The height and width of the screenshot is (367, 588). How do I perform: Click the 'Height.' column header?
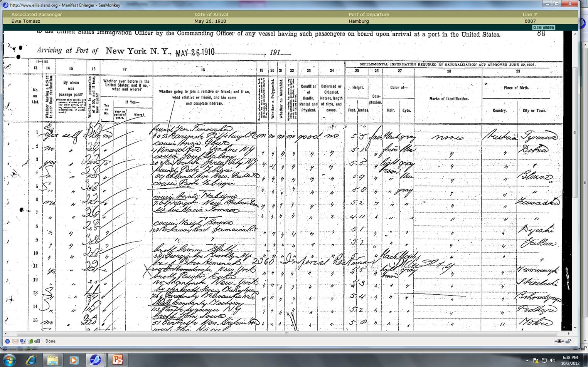[358, 87]
